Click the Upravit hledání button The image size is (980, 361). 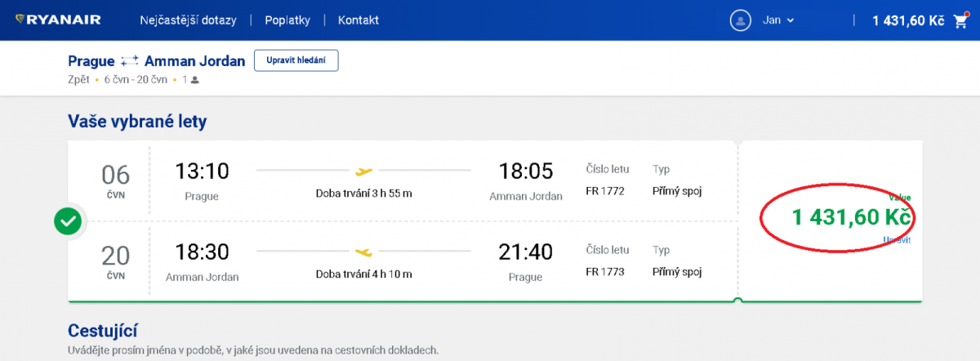(x=296, y=60)
